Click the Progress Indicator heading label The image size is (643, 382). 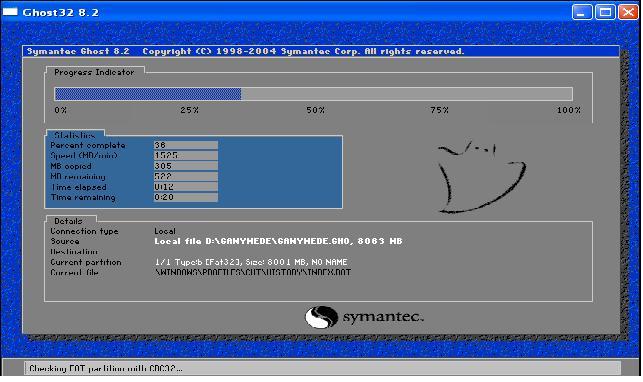click(94, 72)
